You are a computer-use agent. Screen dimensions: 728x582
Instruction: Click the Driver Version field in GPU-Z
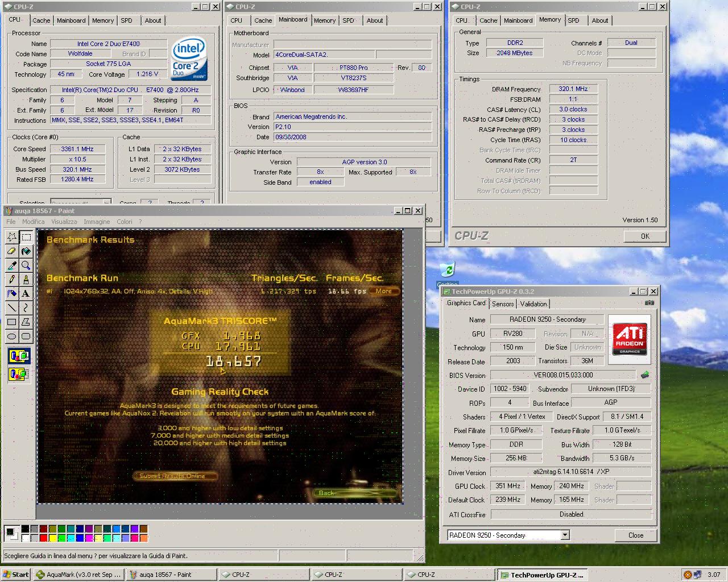tap(571, 472)
